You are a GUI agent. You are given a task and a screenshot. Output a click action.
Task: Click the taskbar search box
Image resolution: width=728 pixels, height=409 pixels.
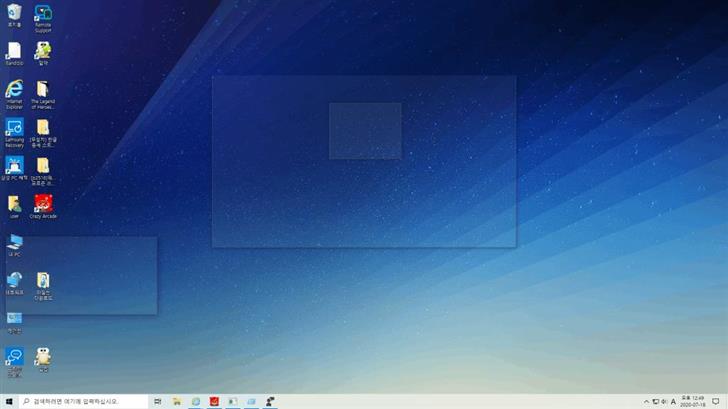(x=84, y=402)
